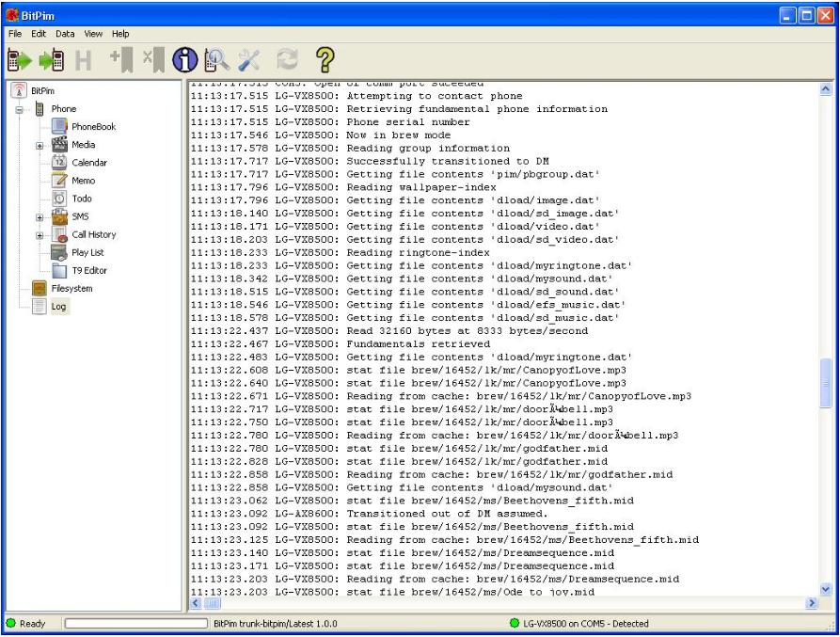Open the blue Phone Info icon
This screenshot has width=840, height=637.
pos(184,60)
